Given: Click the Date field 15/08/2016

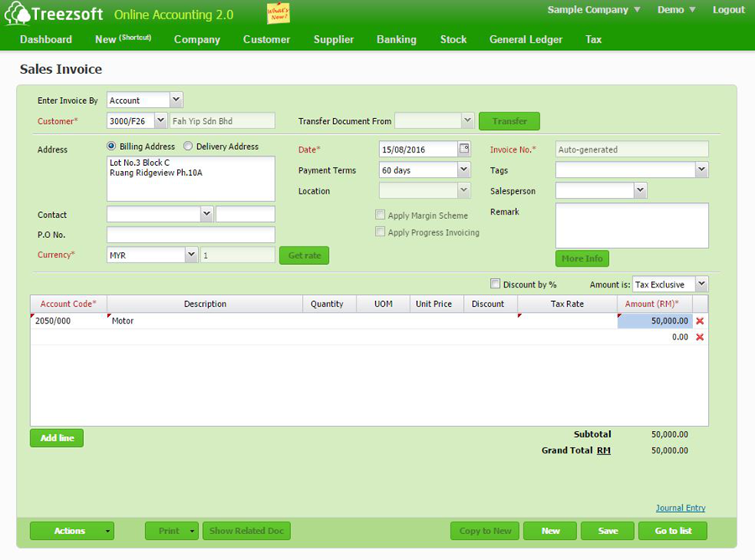Looking at the screenshot, I should 418,149.
